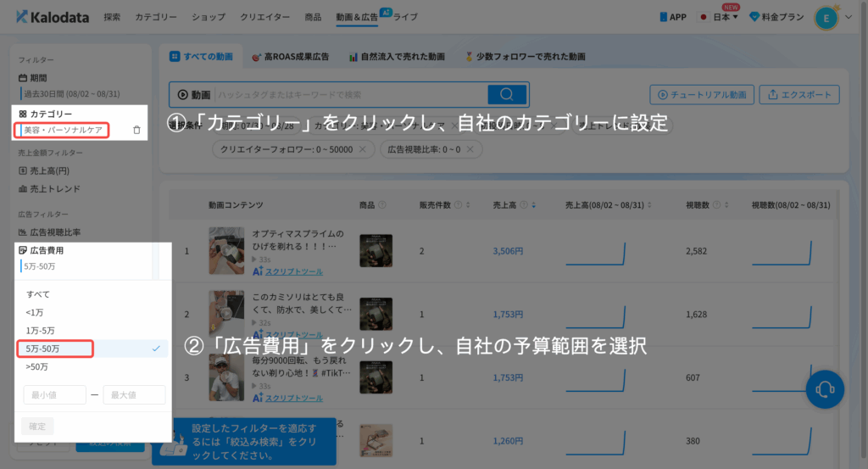Viewport: 868px width, 469px height.
Task: Click the hashtag keyword search field
Action: pyautogui.click(x=351, y=95)
